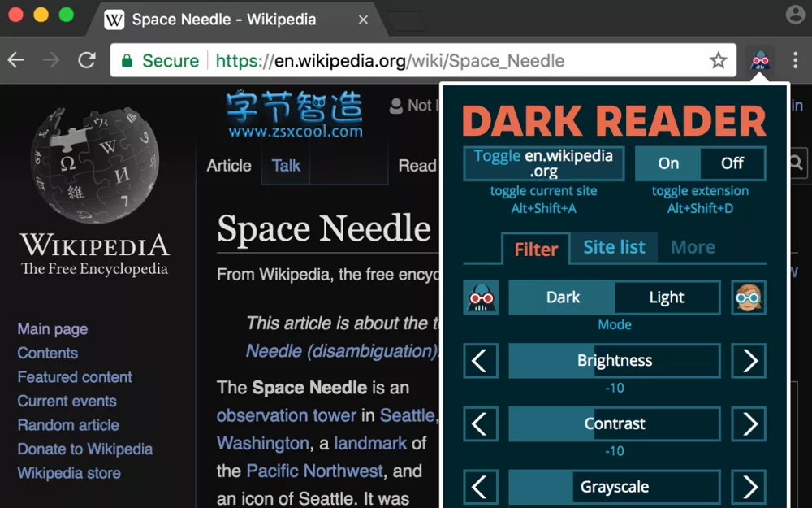
Task: Go back to the previous page
Action: point(16,61)
